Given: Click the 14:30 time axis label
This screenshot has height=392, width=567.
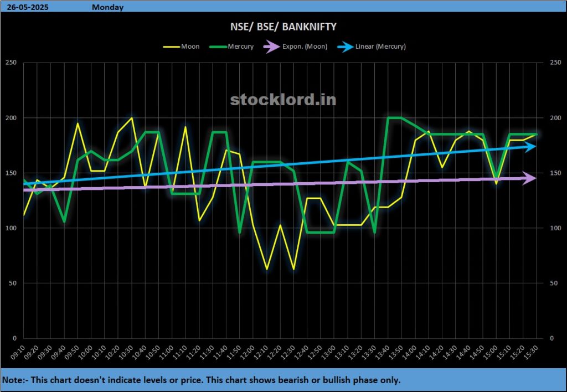Looking at the screenshot, I should [x=450, y=352].
